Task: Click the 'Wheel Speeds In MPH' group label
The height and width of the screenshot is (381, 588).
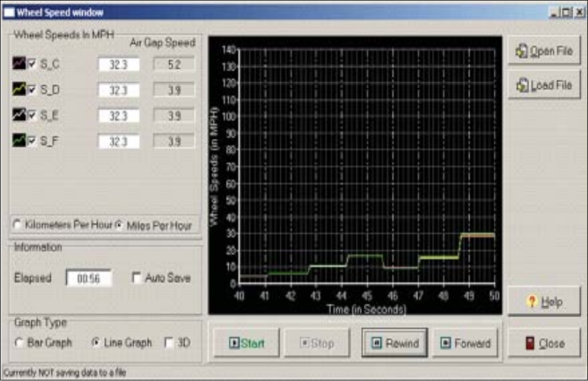Action: [64, 34]
